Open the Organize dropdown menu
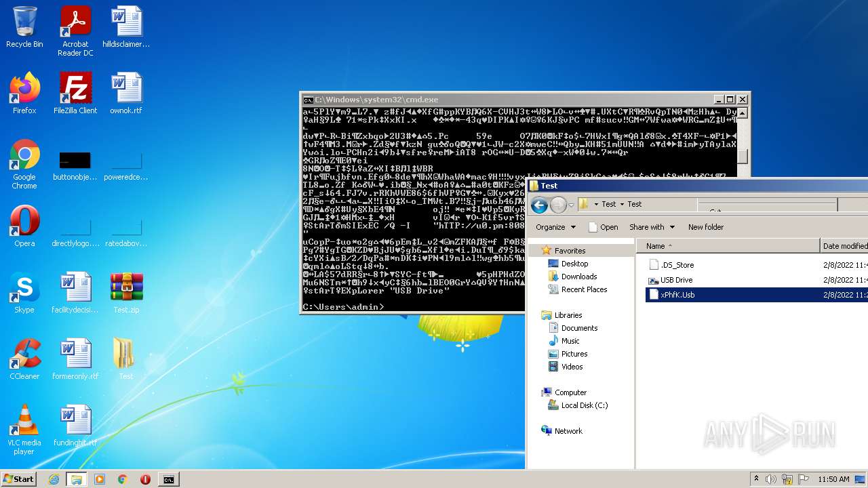The height and width of the screenshot is (488, 868). coord(555,227)
